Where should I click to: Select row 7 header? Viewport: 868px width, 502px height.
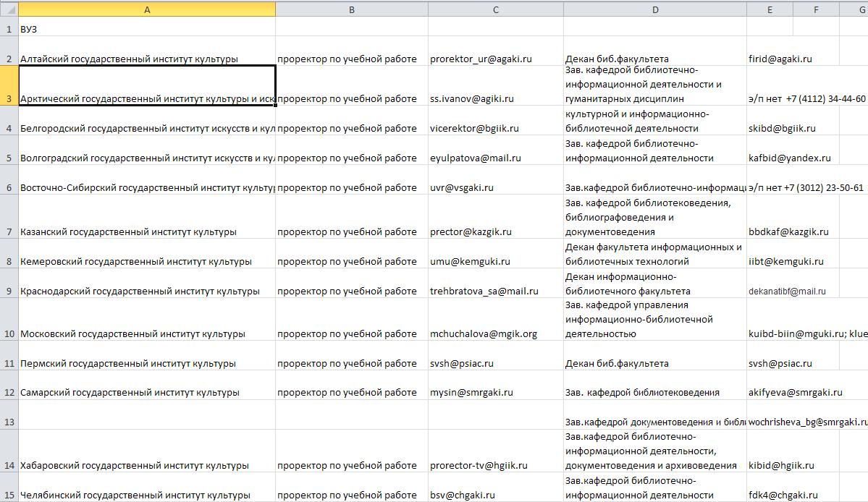click(x=9, y=216)
